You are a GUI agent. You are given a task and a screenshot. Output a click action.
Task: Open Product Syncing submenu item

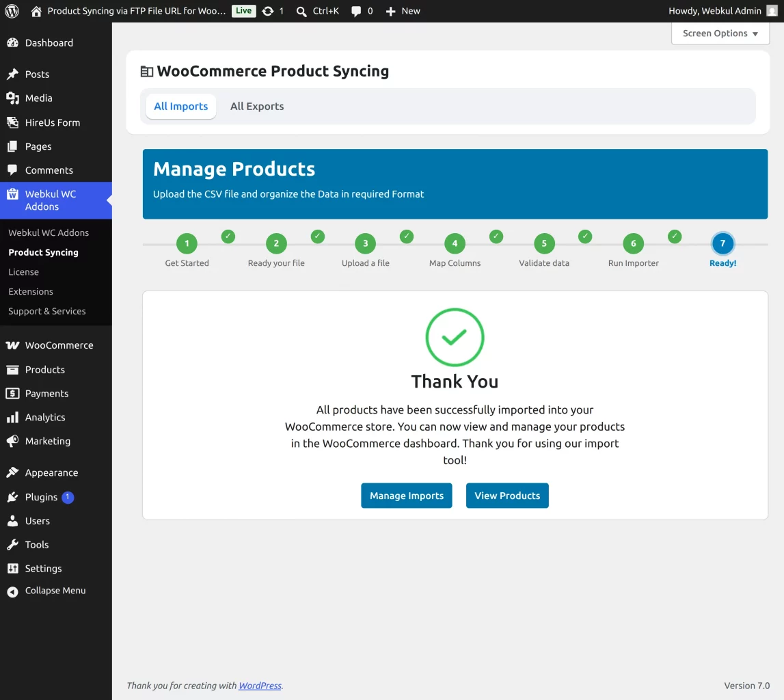pos(44,252)
